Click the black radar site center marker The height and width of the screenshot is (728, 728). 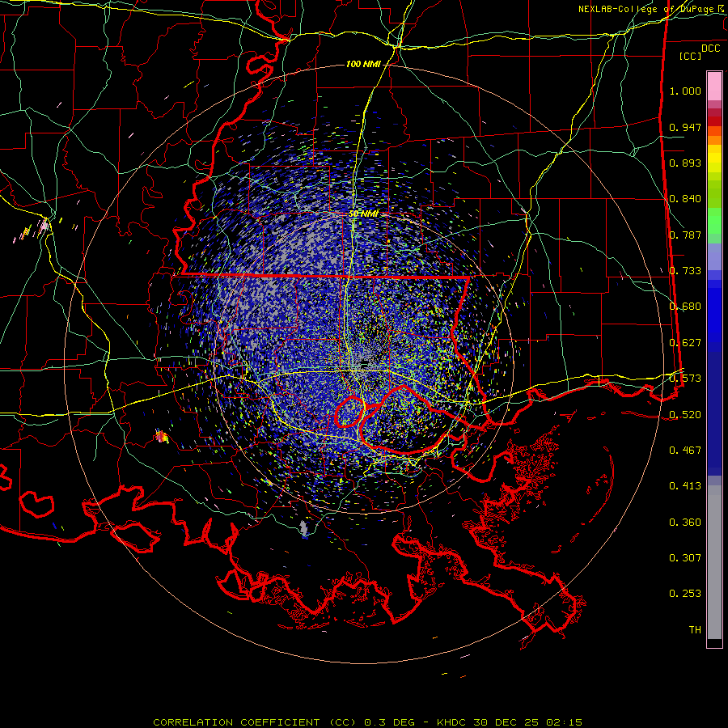pyautogui.click(x=365, y=362)
